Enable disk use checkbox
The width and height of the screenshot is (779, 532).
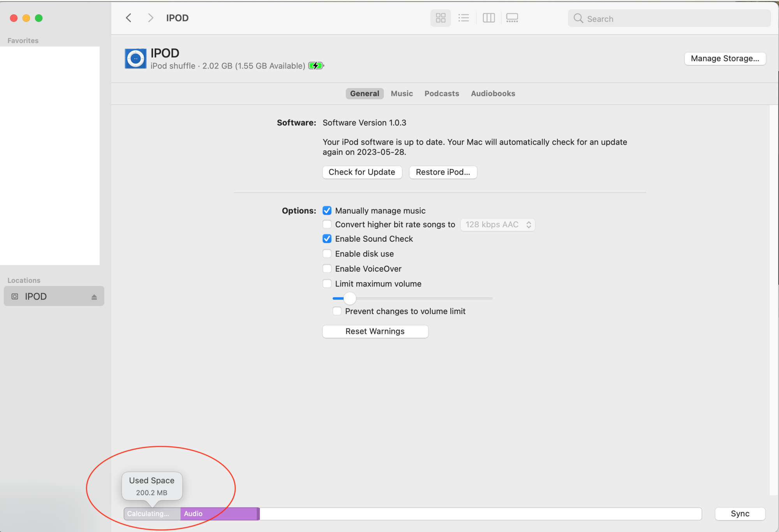pos(327,254)
